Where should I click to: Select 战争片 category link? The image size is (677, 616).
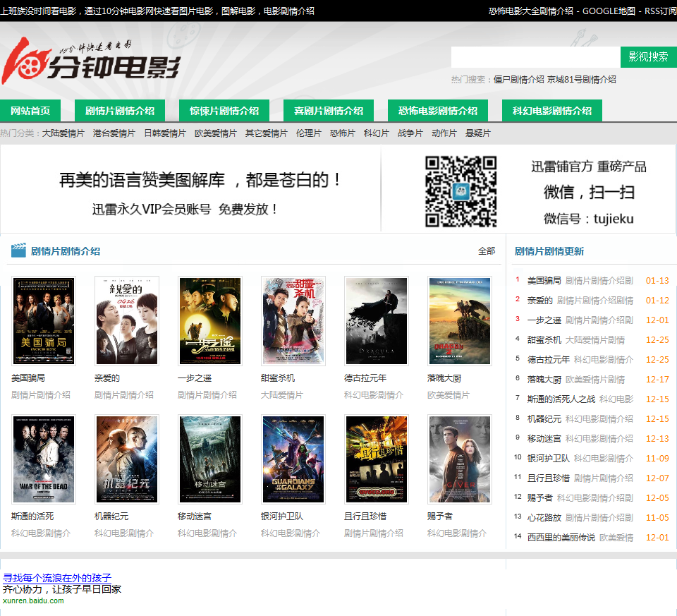tap(410, 133)
